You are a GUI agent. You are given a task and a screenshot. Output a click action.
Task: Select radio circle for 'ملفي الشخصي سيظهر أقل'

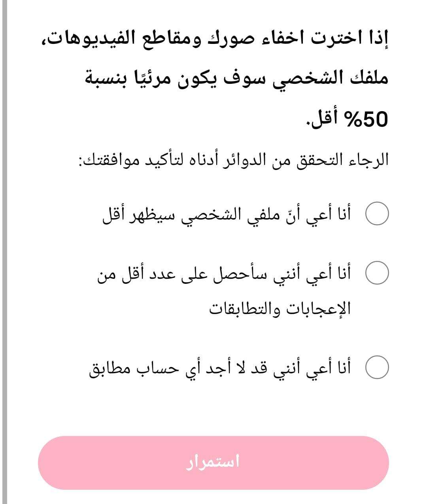tap(378, 215)
